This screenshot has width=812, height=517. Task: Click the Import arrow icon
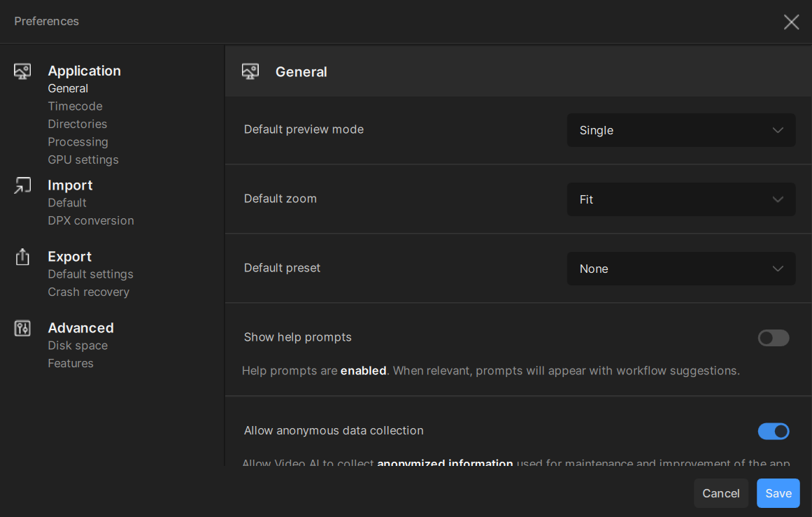point(22,185)
